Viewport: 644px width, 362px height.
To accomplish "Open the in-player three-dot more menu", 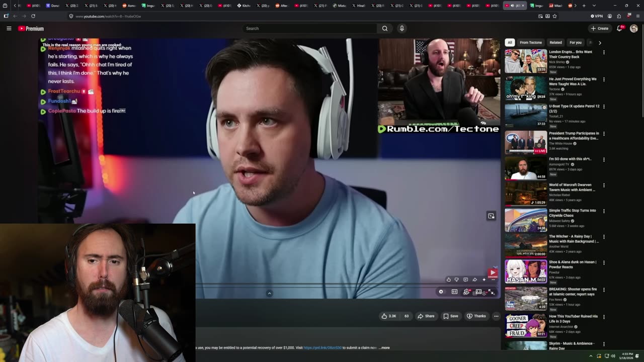I will 493,280.
